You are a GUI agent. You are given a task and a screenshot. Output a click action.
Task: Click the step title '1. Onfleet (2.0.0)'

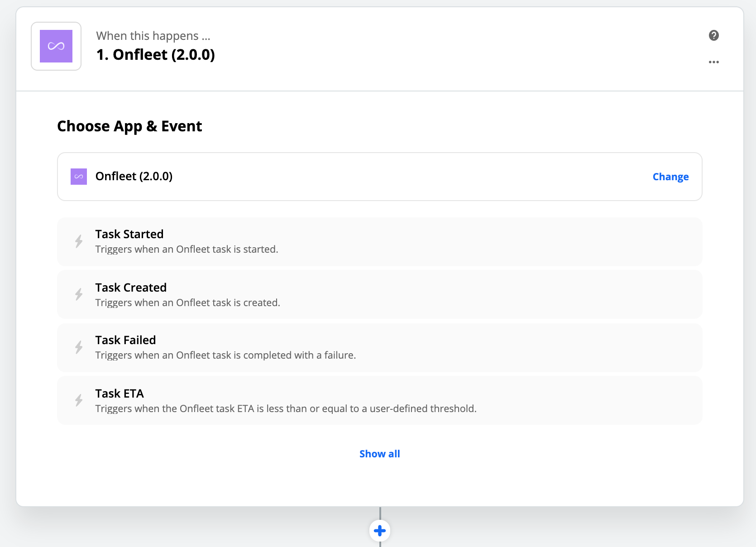(156, 55)
